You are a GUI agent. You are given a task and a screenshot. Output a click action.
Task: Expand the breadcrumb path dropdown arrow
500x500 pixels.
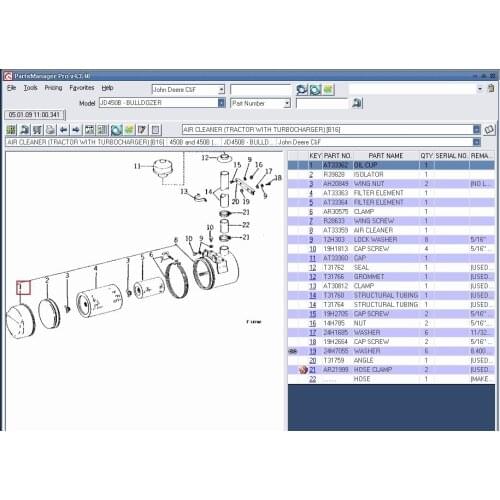coord(477,142)
